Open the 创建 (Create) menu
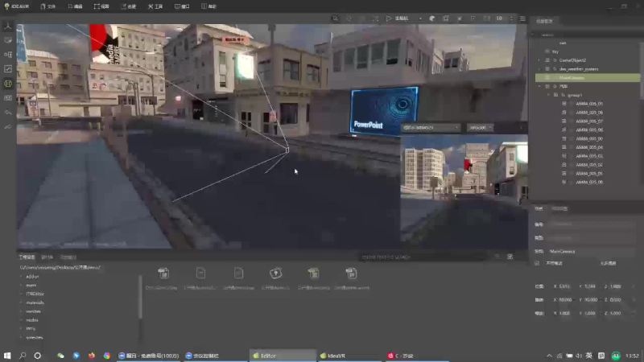644x362 pixels. [x=129, y=6]
